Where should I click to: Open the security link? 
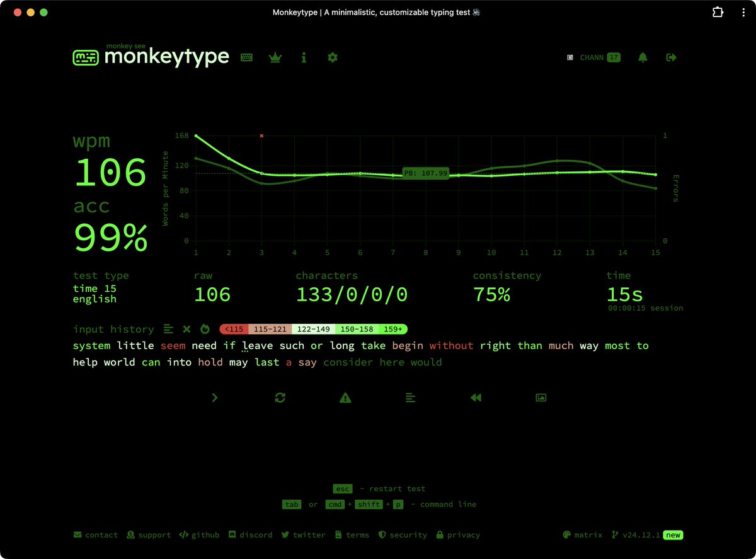tap(402, 535)
